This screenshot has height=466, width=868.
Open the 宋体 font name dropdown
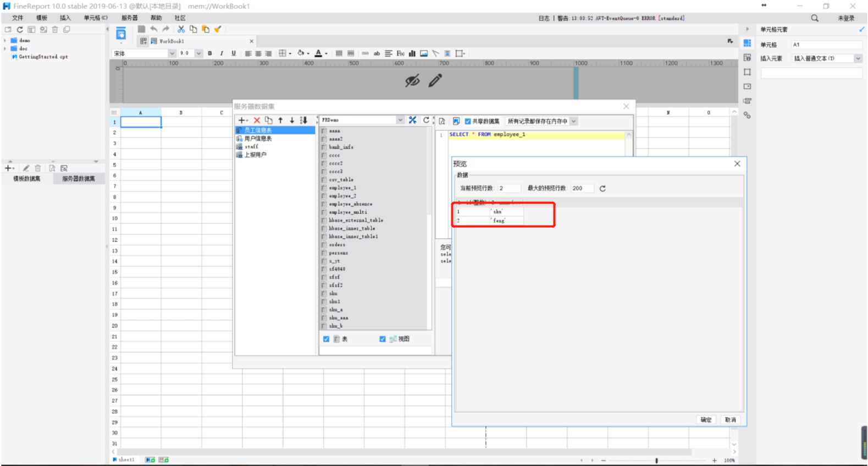pos(172,53)
